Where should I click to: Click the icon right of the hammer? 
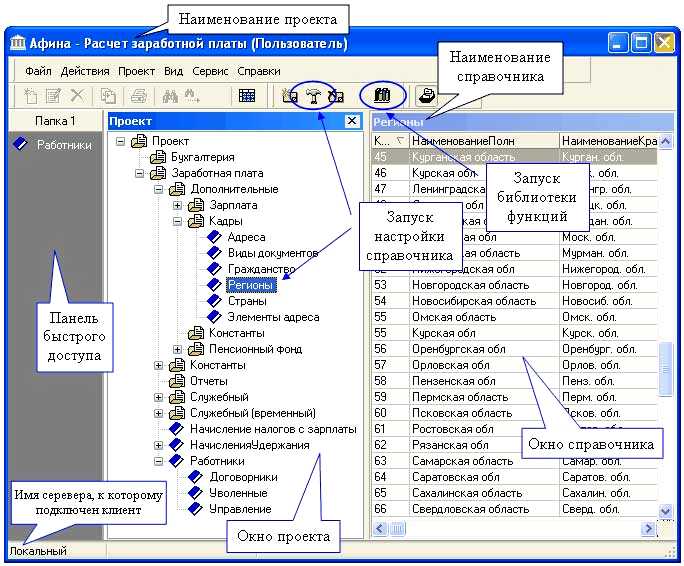336,96
